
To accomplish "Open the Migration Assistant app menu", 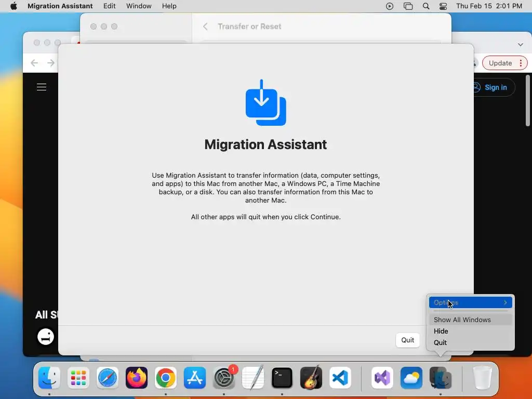I will coord(60,6).
